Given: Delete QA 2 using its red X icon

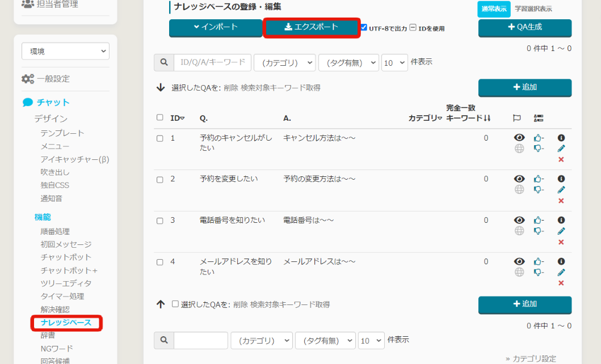Looking at the screenshot, I should click(x=561, y=201).
